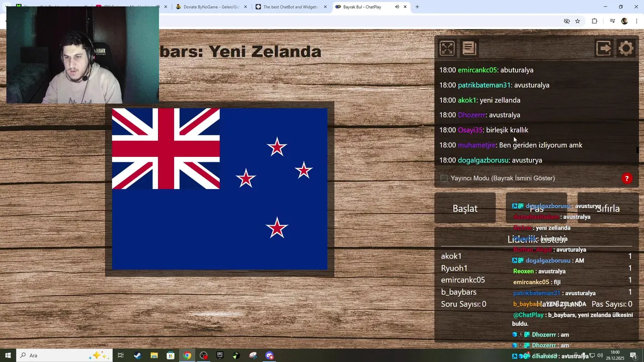This screenshot has width=644, height=362.
Task: Click the logout arrow icon
Action: pos(604,48)
